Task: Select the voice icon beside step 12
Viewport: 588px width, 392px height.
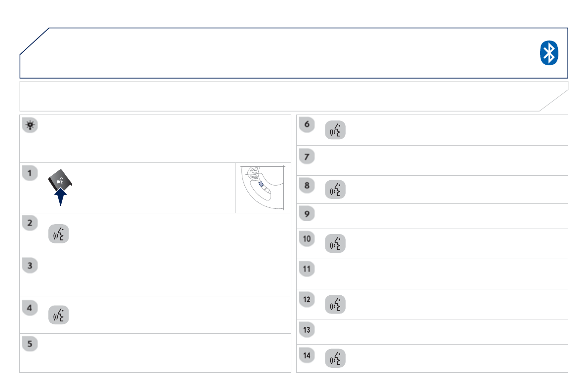Action: [335, 305]
